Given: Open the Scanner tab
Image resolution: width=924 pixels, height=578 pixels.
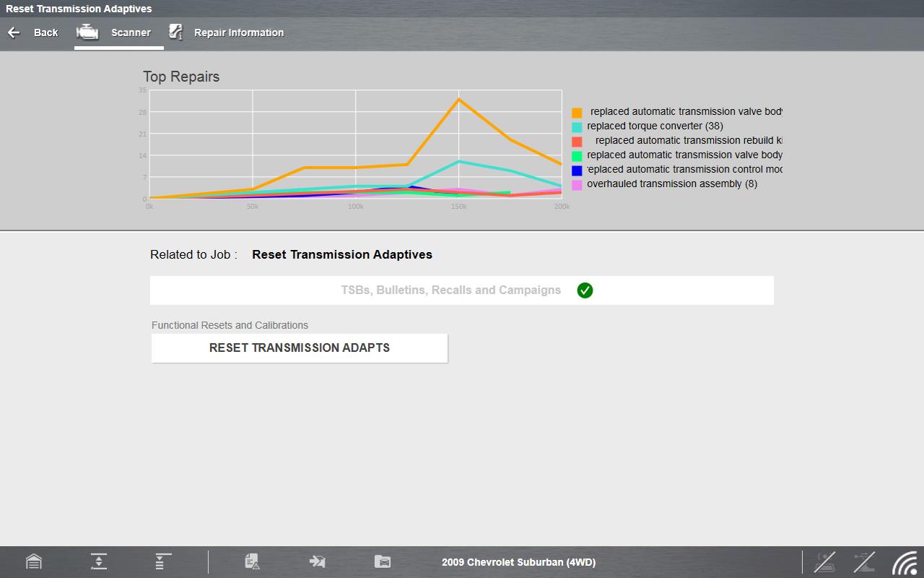Looking at the screenshot, I should coord(118,33).
